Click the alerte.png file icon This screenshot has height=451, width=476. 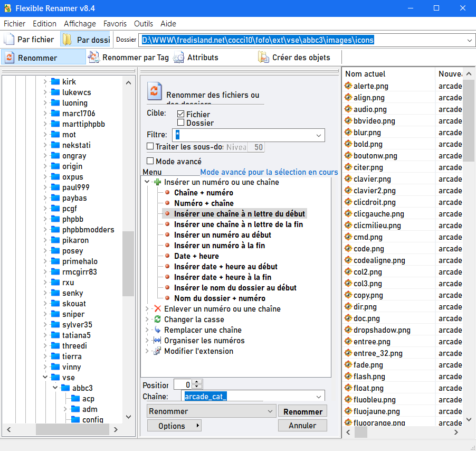[348, 86]
